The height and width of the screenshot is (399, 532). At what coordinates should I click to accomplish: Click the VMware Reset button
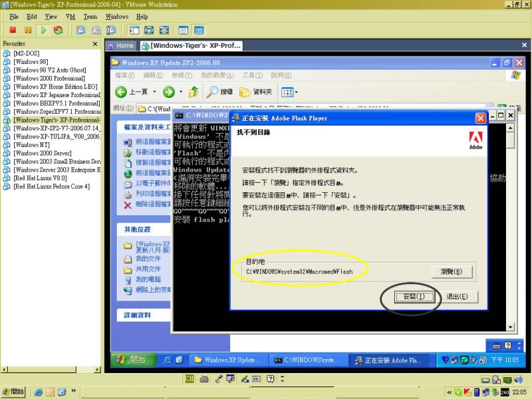tap(58, 30)
